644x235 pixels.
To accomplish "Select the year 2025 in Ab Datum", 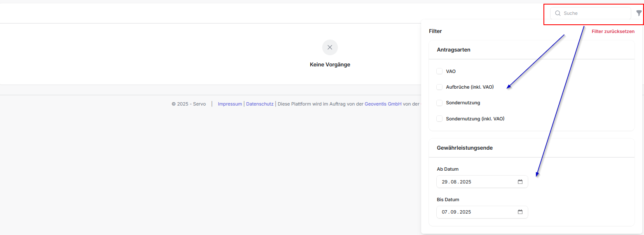I will (466, 182).
